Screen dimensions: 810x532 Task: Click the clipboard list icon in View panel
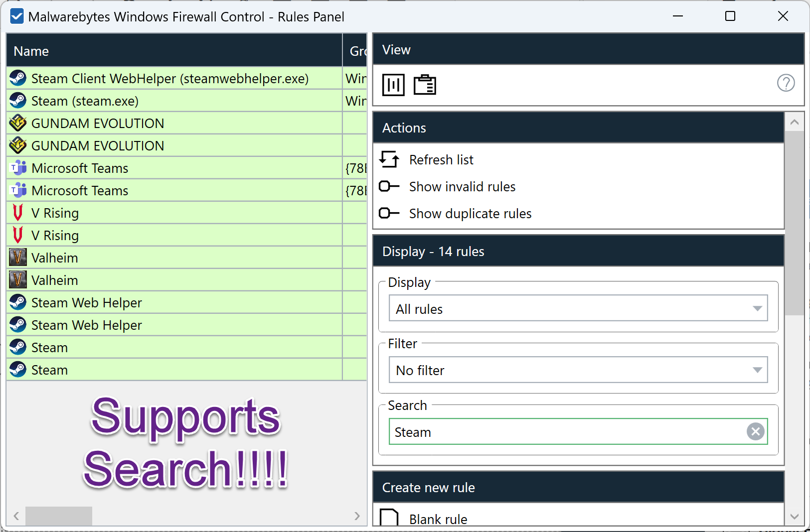point(425,85)
